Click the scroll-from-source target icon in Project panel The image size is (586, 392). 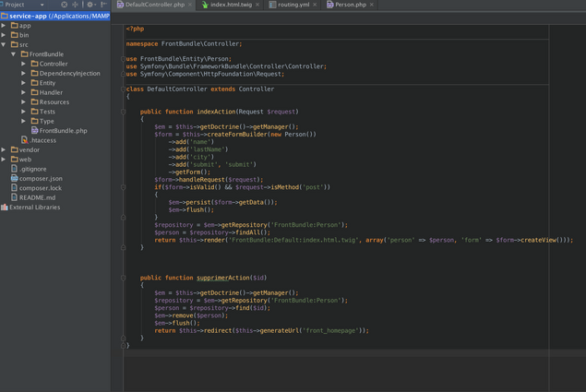tap(64, 5)
